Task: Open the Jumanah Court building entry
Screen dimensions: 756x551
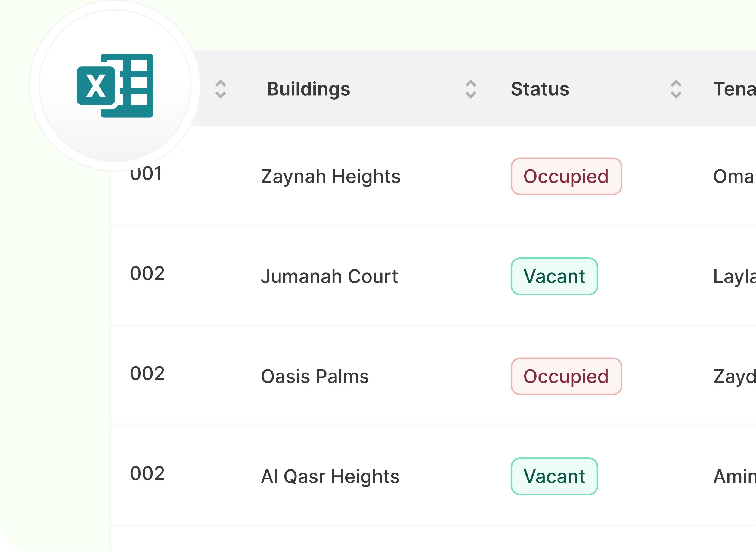Action: 329,276
